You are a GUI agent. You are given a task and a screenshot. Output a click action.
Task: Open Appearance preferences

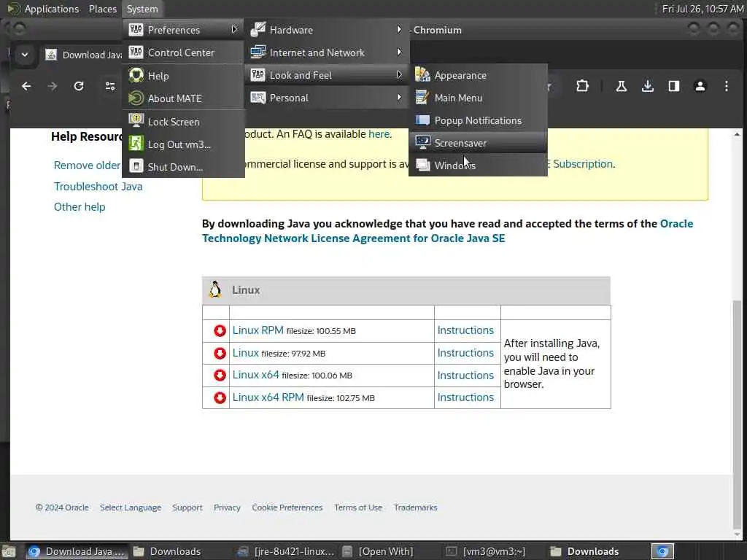tap(478, 75)
